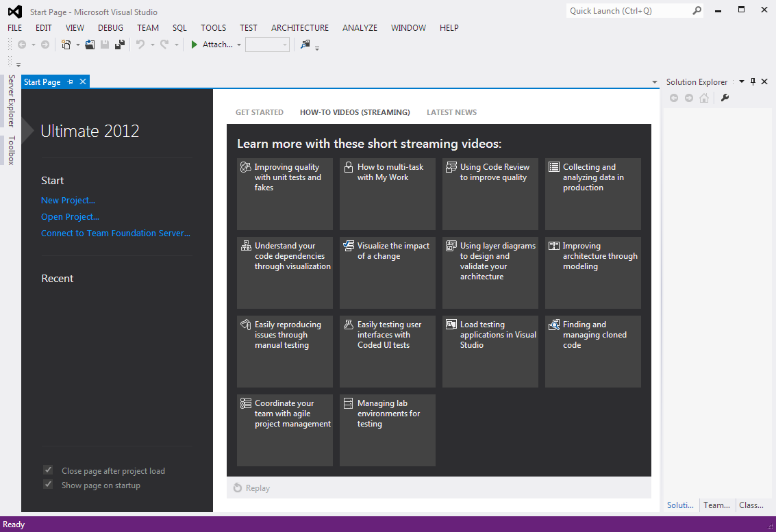
Task: Open the DEBUG menu
Action: click(x=110, y=27)
